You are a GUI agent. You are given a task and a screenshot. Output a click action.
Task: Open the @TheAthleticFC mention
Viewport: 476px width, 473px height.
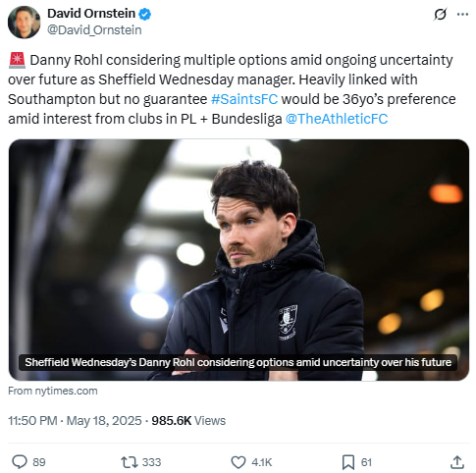[337, 119]
